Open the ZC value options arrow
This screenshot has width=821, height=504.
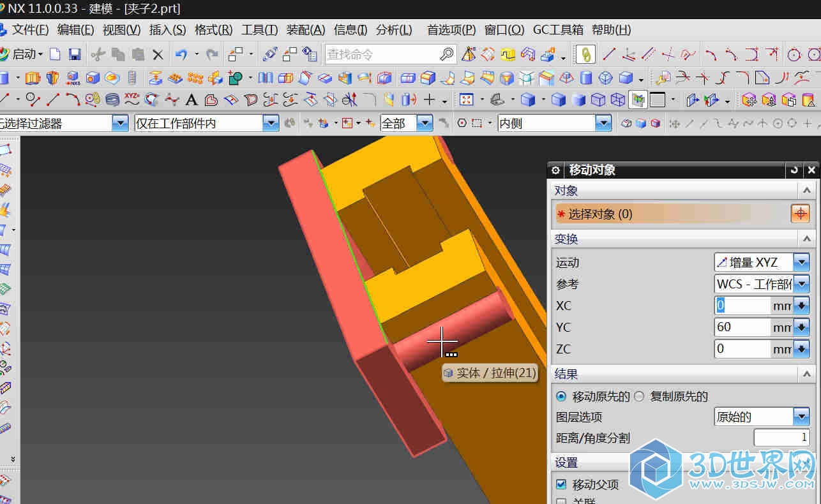click(x=801, y=349)
